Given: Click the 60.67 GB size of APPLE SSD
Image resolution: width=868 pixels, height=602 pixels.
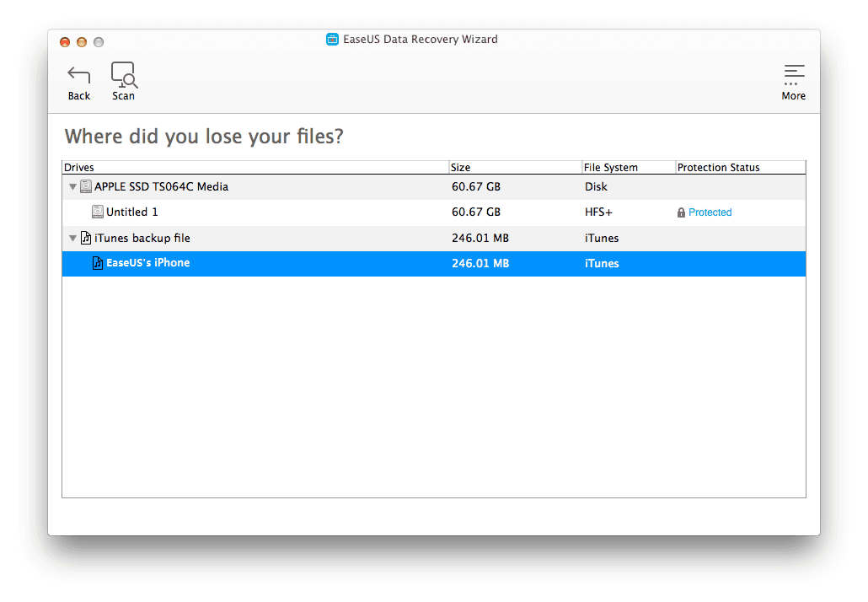Looking at the screenshot, I should (x=475, y=186).
